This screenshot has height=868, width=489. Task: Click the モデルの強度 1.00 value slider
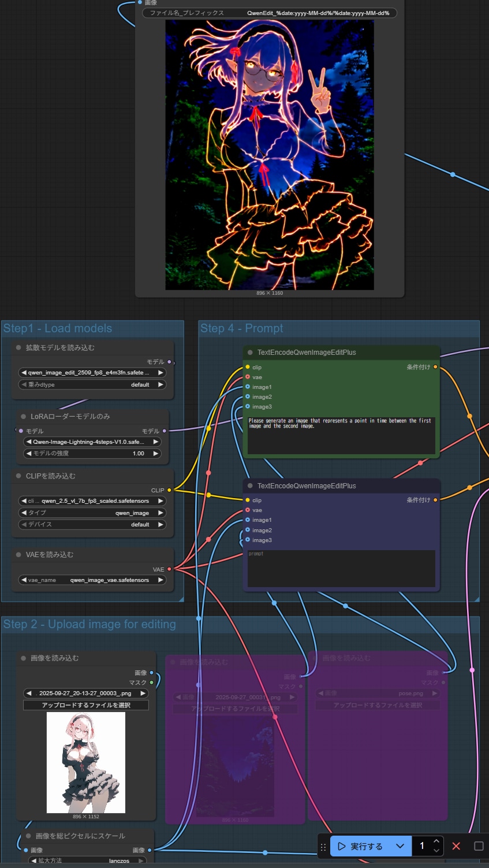pyautogui.click(x=92, y=454)
